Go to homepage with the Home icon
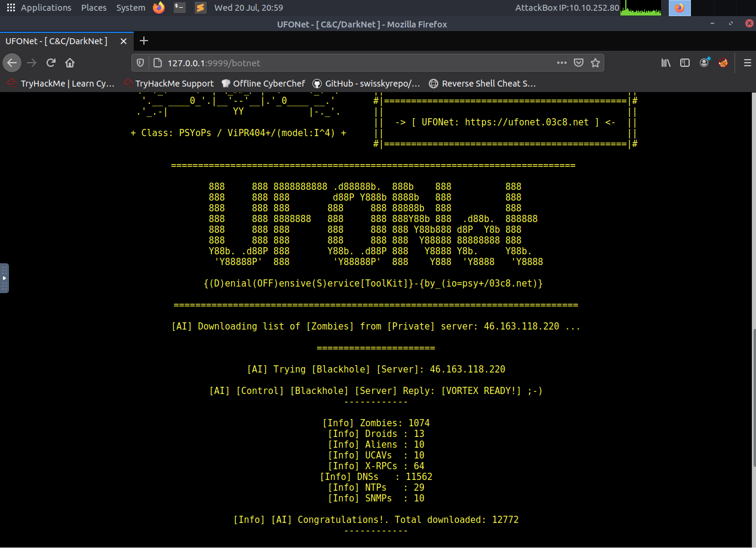Image resolution: width=756 pixels, height=548 pixels. 71,62
